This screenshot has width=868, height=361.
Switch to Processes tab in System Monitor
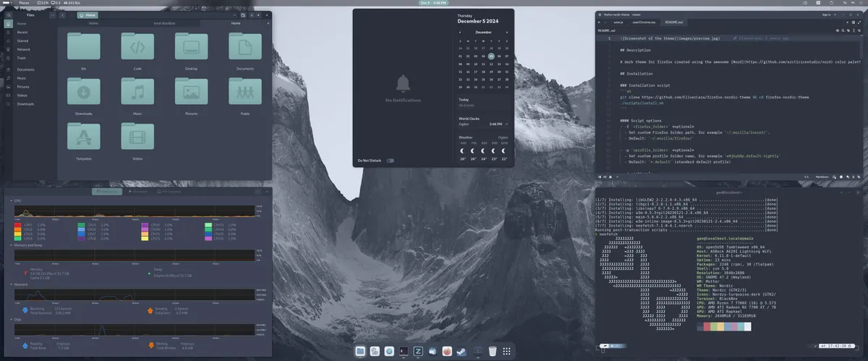140,191
